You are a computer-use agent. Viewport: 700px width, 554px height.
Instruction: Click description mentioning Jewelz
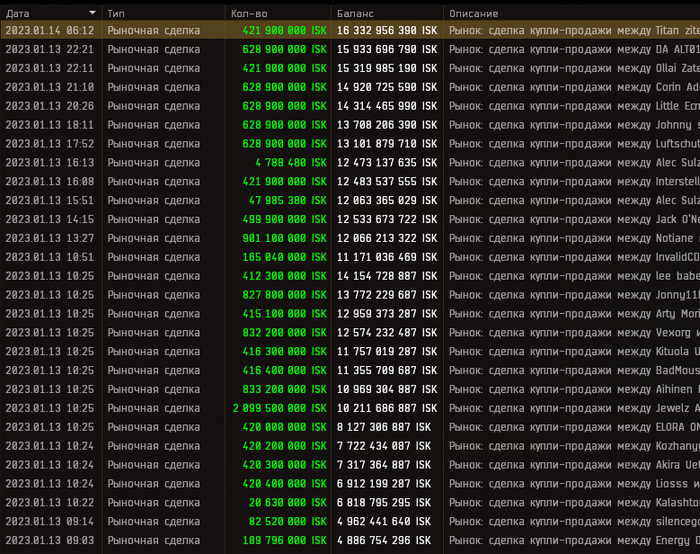574,408
